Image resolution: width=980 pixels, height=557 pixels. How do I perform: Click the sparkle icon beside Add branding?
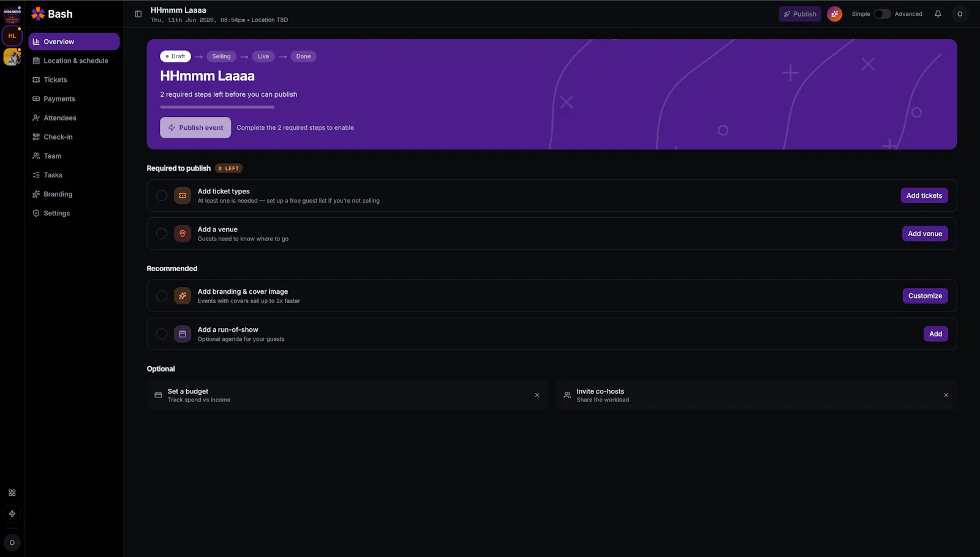[x=183, y=296]
